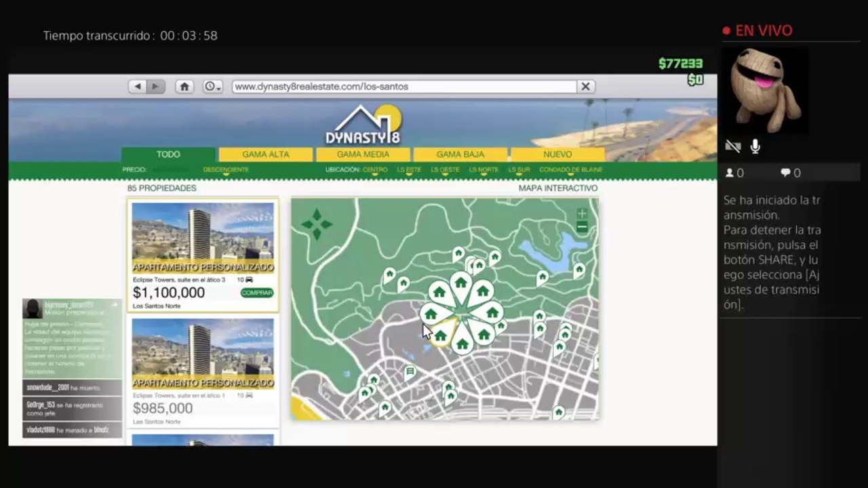Click the mission invite player avatar

tap(33, 309)
